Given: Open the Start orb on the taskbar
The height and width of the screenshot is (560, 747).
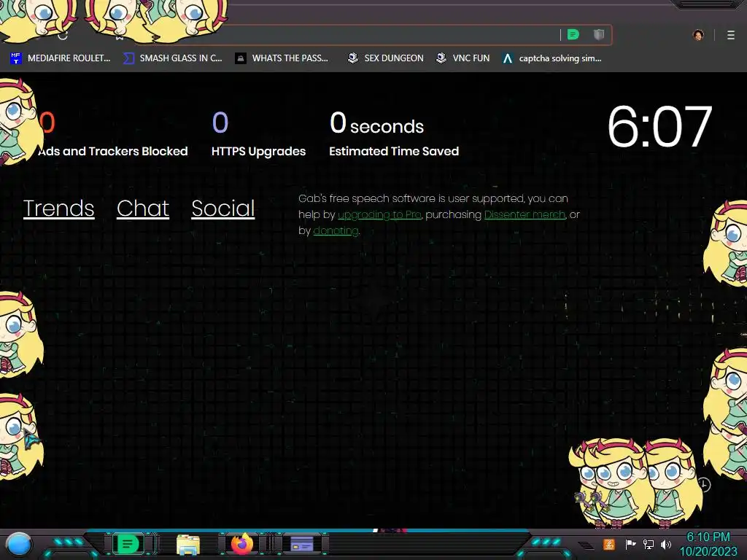Looking at the screenshot, I should pyautogui.click(x=19, y=544).
